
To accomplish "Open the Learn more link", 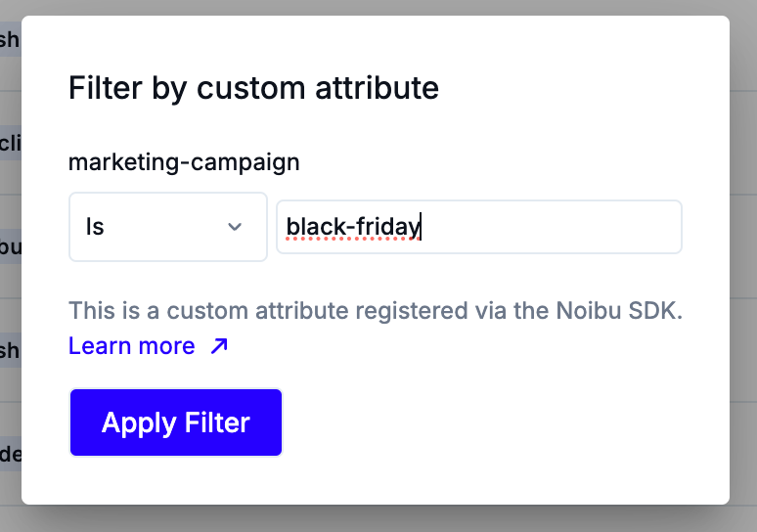I will pos(132,346).
